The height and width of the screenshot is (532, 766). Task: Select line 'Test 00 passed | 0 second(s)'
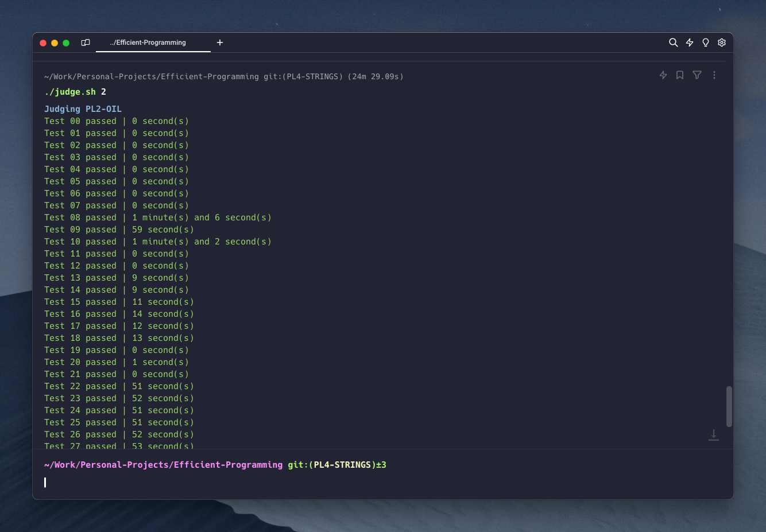[117, 121]
